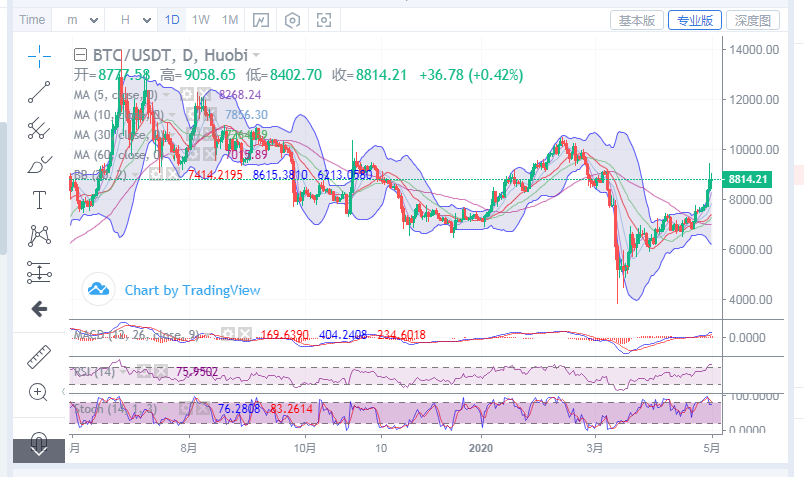This screenshot has width=804, height=477.
Task: Select the 1W timeframe tab
Action: point(201,20)
